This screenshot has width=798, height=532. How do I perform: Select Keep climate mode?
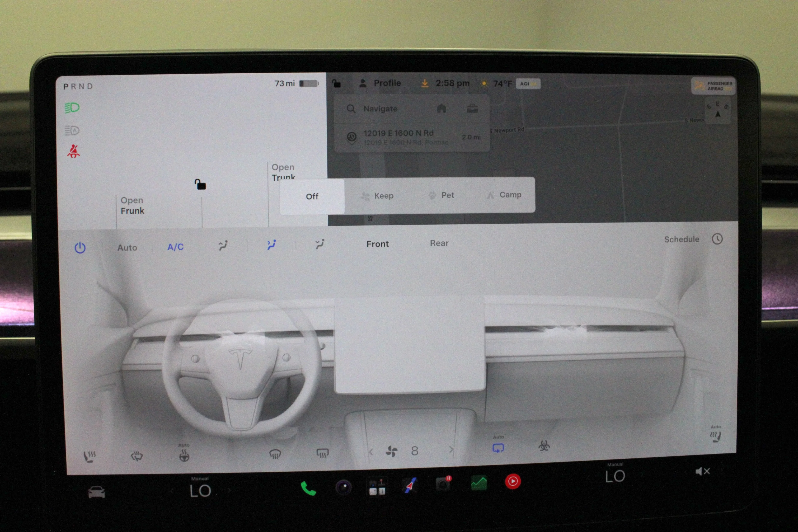(x=377, y=196)
